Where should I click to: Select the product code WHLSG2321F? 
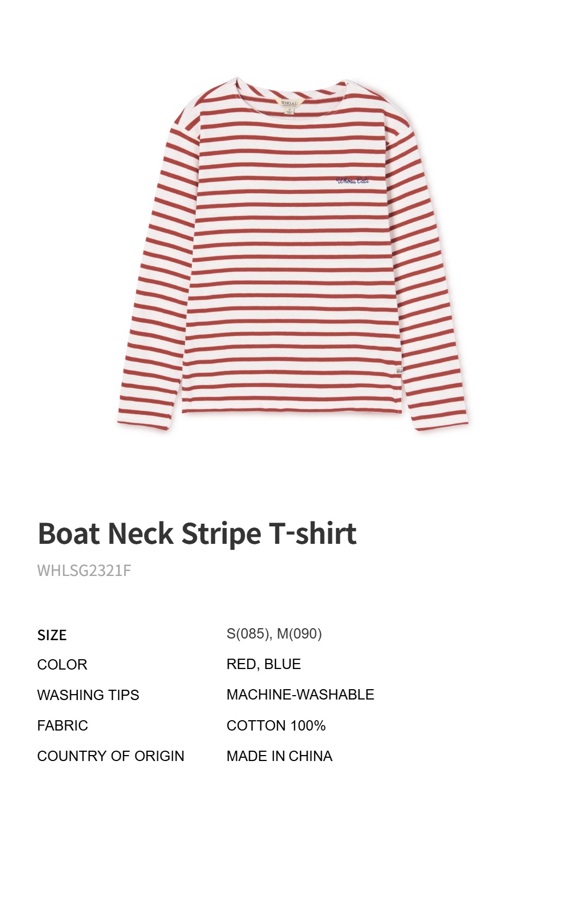tap(84, 570)
